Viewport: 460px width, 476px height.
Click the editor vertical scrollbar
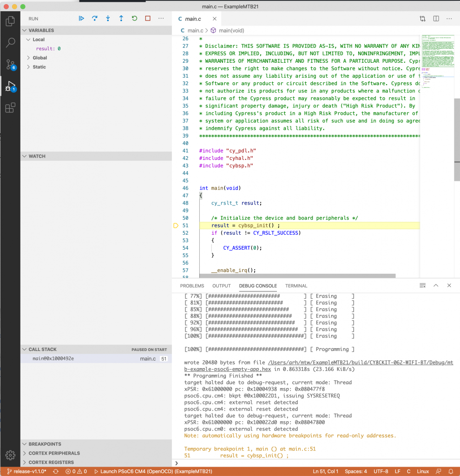pyautogui.click(x=457, y=139)
